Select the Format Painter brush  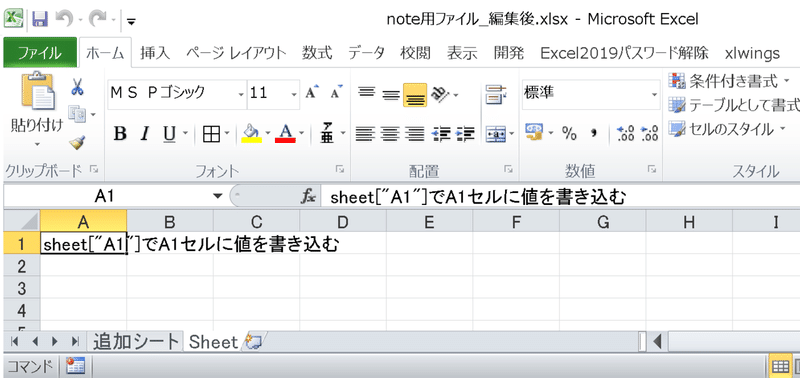click(77, 143)
